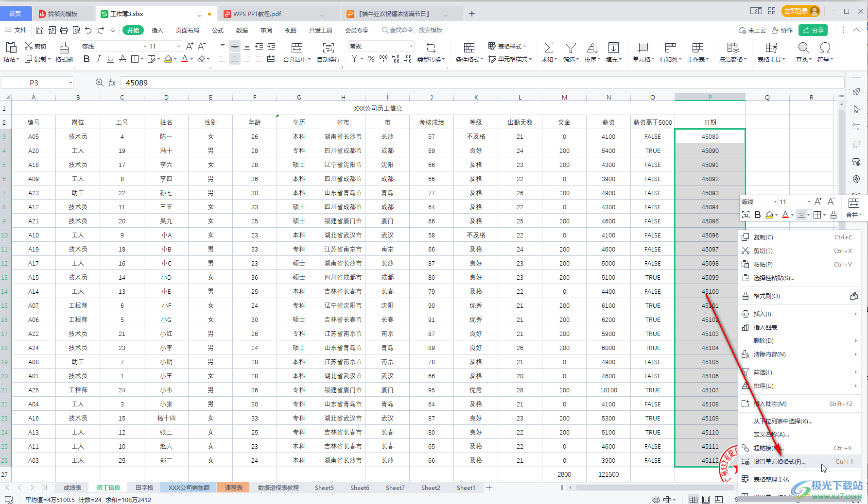Click the Share (分享) button
868x504 pixels.
pyautogui.click(x=813, y=30)
